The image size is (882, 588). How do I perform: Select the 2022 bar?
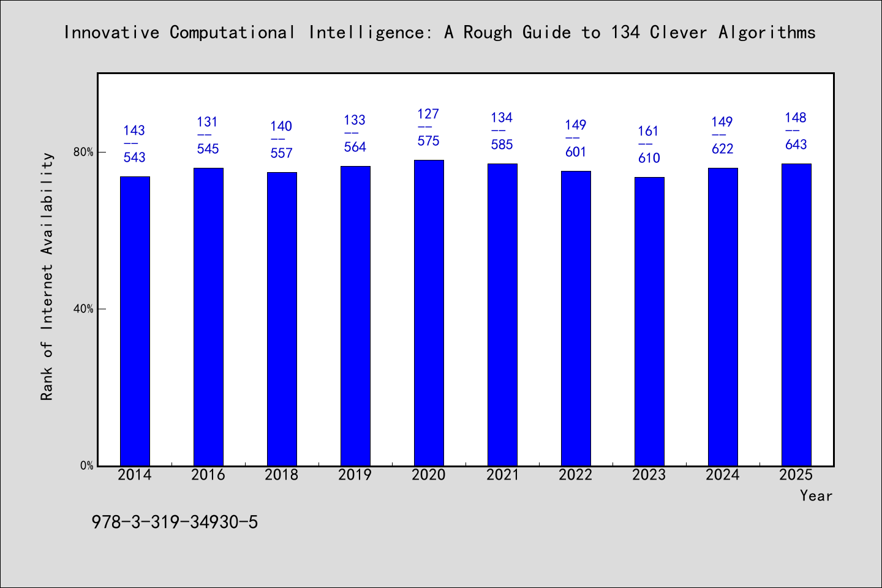click(x=576, y=318)
